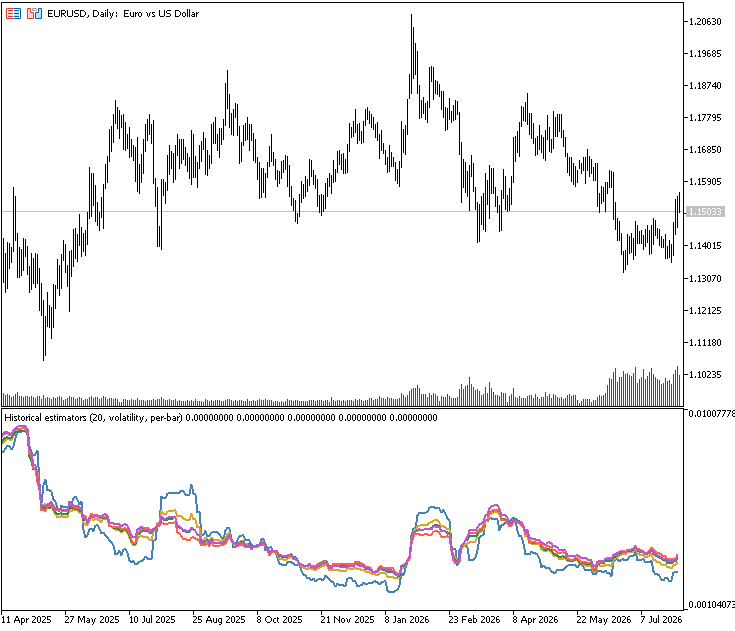This screenshot has height=631, width=735.
Task: Click the 1.20630 price scale label
Action: point(705,22)
